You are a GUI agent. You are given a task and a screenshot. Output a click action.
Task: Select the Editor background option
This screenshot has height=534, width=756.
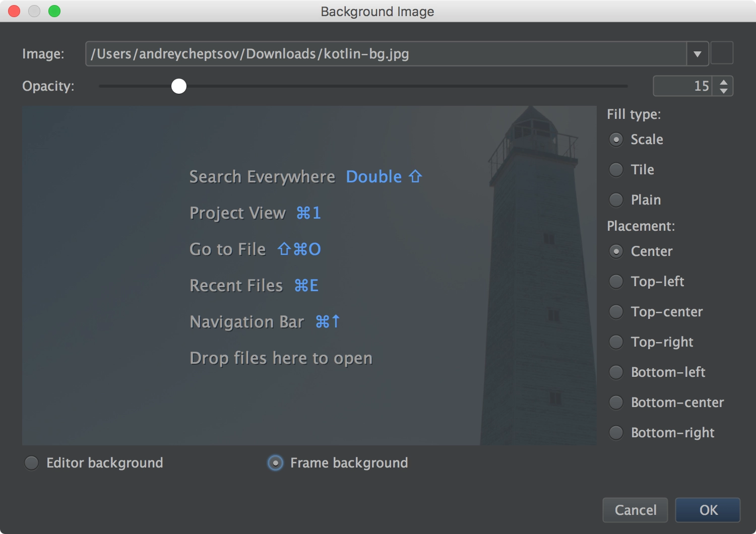coord(94,463)
